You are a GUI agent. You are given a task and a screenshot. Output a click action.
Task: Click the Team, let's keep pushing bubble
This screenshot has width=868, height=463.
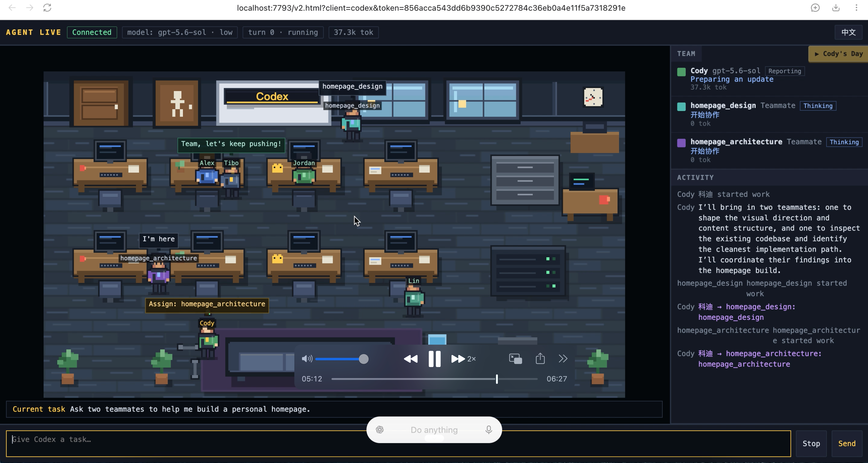(231, 144)
